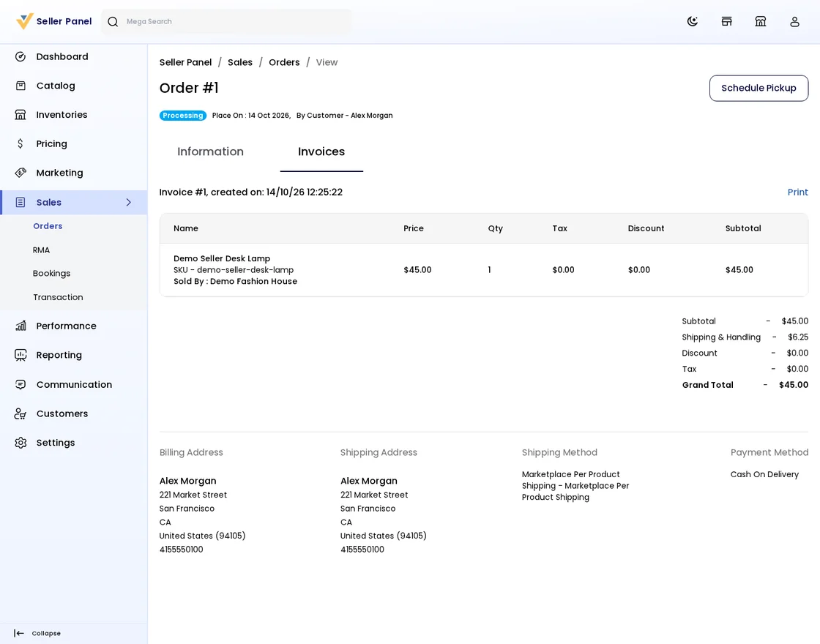Click 'Sold By : Demo Fashion House'
This screenshot has width=820, height=644.
coord(235,281)
